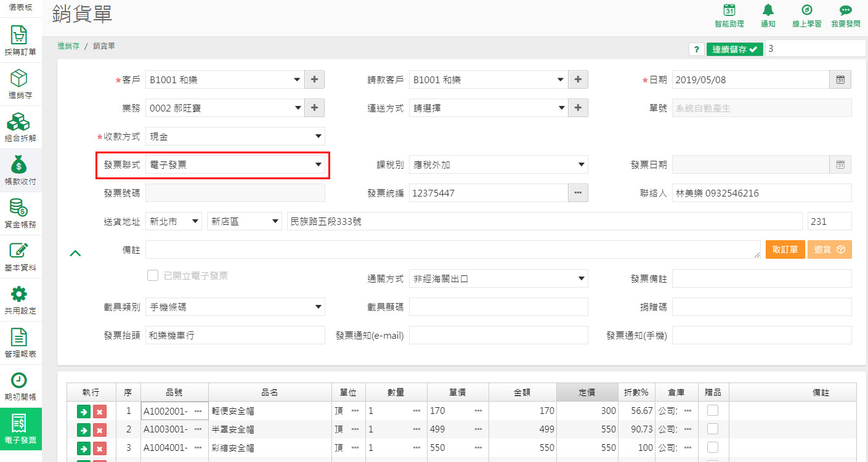Open the 基本資料 sidebar module
Viewport: 868px width, 462px height.
tap(20, 257)
